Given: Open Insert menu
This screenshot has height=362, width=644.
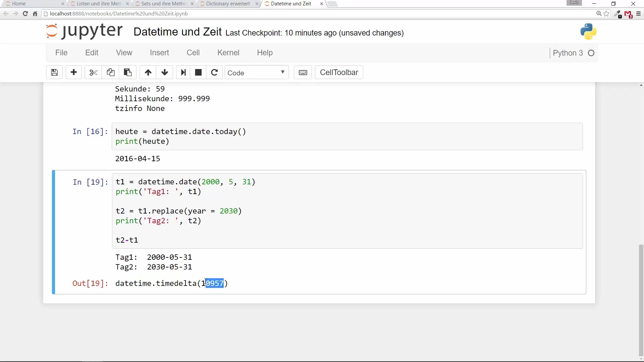Looking at the screenshot, I should [x=159, y=53].
